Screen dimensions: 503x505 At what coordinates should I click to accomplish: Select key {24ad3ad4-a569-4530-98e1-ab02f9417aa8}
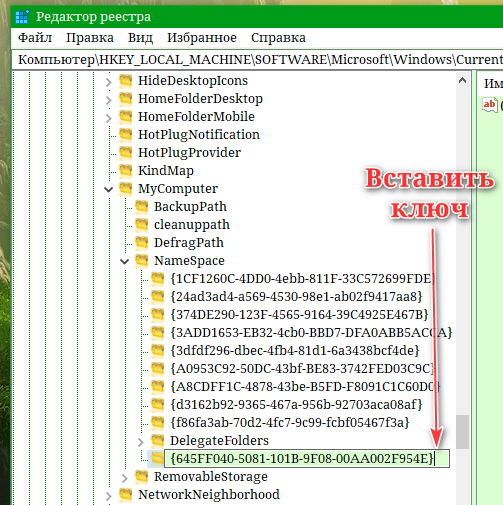(x=296, y=297)
